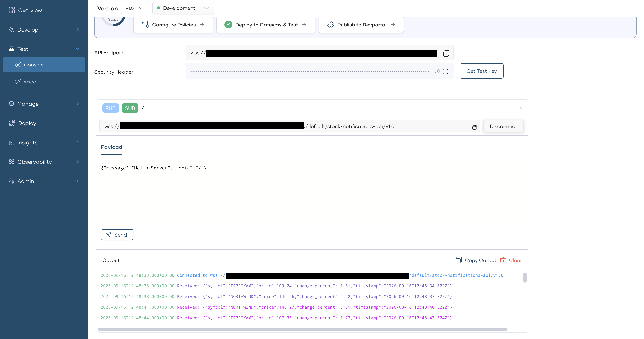Expand the Develop menu chevron
This screenshot has width=644, height=339.
tap(77, 29)
